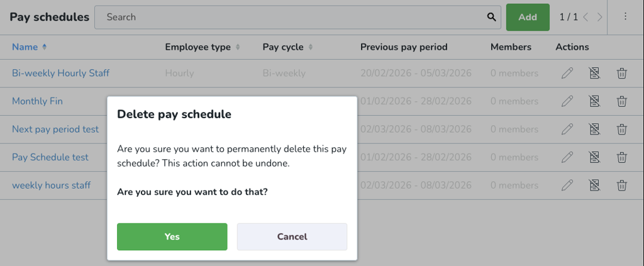Go to the previous page arrow

coord(586,18)
